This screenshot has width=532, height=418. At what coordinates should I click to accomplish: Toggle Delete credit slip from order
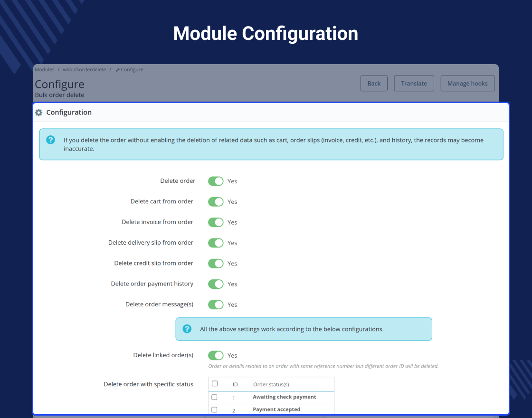click(x=216, y=264)
